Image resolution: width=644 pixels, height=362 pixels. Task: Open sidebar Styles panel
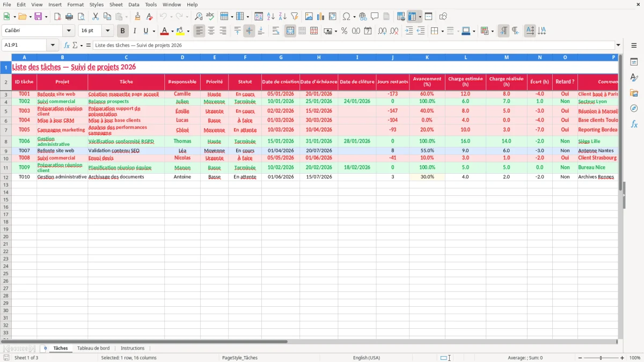634,78
